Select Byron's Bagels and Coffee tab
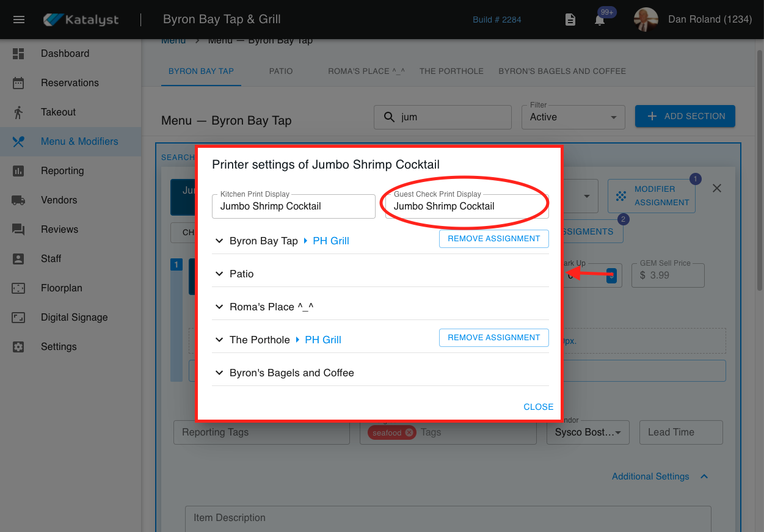 [562, 71]
